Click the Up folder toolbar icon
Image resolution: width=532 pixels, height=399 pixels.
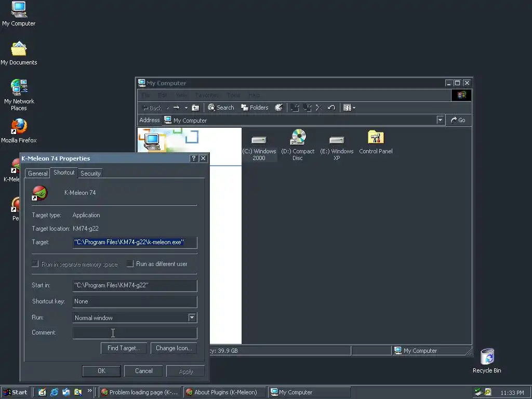click(195, 108)
